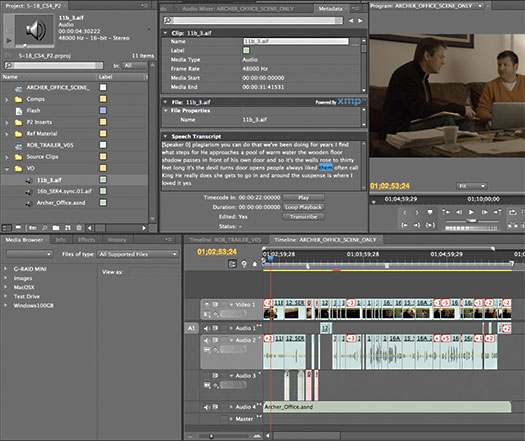The width and height of the screenshot is (525, 441).
Task: Click the timeline zoom slider handle
Action: tap(211, 436)
